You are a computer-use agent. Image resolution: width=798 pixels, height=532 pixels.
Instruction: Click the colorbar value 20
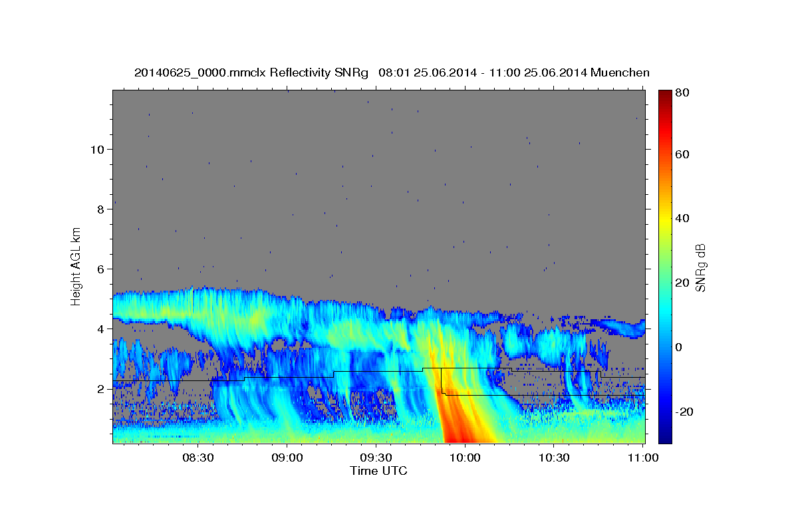pyautogui.click(x=682, y=283)
